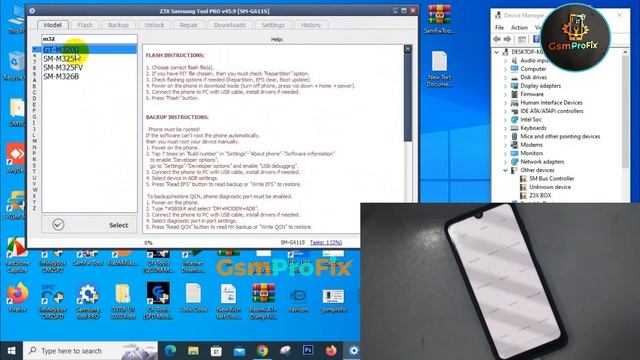This screenshot has height=360, width=640.
Task: Select the New Text Document desktop file
Action: pos(440,69)
